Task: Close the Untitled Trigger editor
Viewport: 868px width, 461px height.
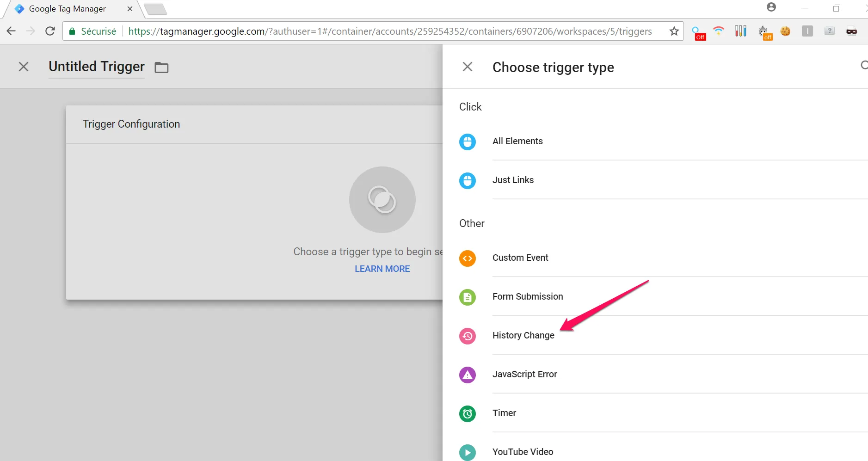Action: [24, 67]
